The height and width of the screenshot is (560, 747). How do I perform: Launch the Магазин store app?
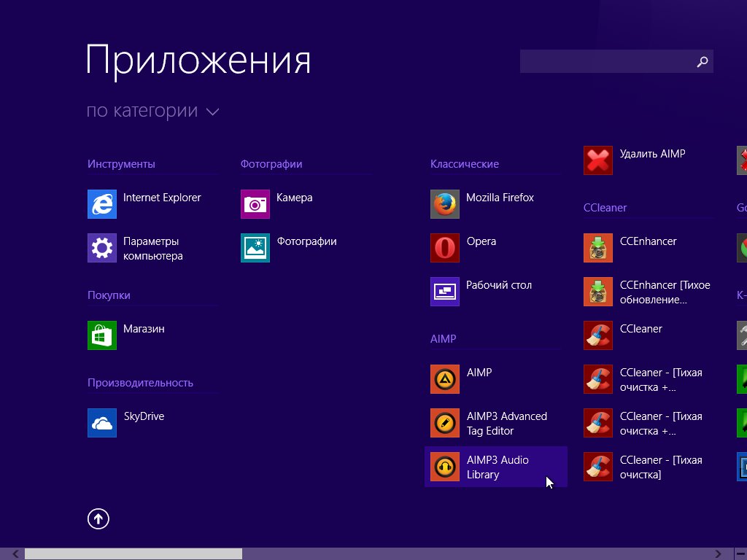click(x=102, y=335)
